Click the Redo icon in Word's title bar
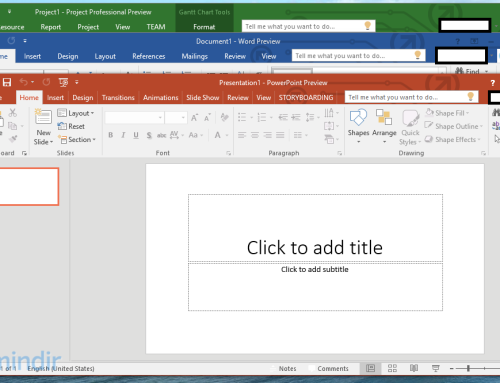The image size is (500, 383). tap(11, 41)
